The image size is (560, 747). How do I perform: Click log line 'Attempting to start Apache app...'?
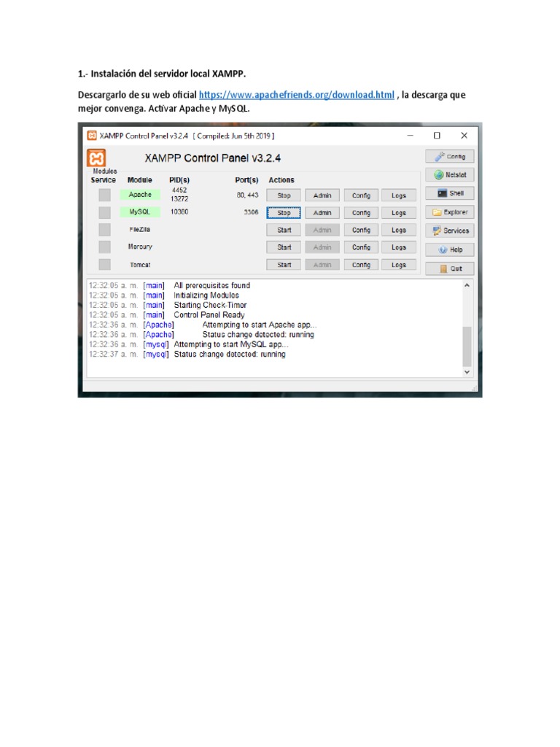[260, 325]
